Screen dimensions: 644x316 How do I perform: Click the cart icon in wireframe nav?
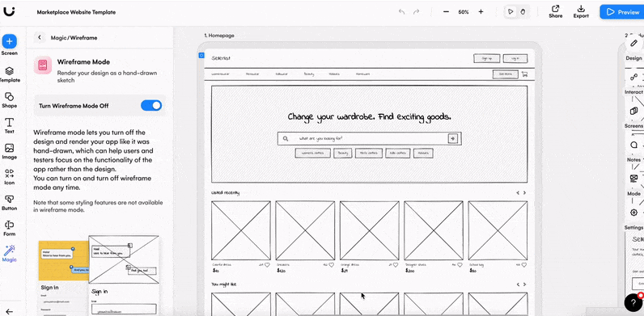coord(524,74)
